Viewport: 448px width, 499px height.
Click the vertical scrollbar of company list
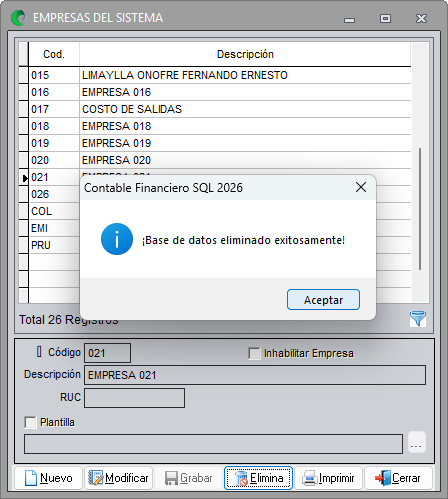420,173
